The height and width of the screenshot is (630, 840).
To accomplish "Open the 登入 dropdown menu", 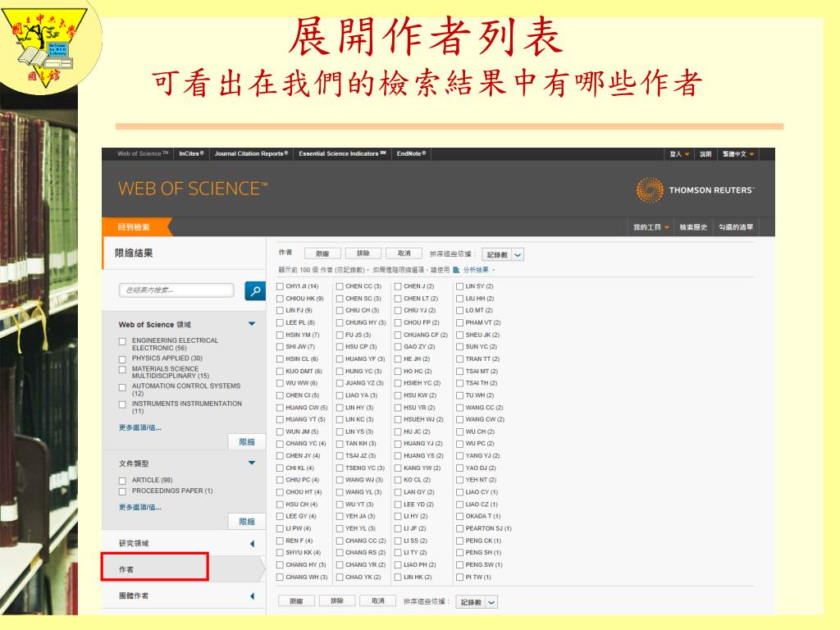I will pyautogui.click(x=679, y=154).
